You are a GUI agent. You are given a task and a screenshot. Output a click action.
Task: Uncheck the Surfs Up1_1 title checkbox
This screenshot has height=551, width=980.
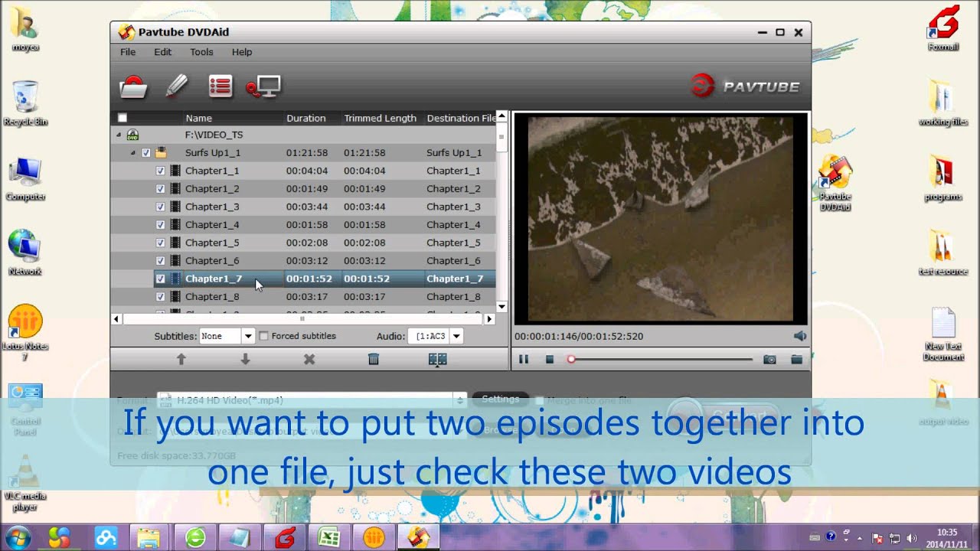coord(146,152)
